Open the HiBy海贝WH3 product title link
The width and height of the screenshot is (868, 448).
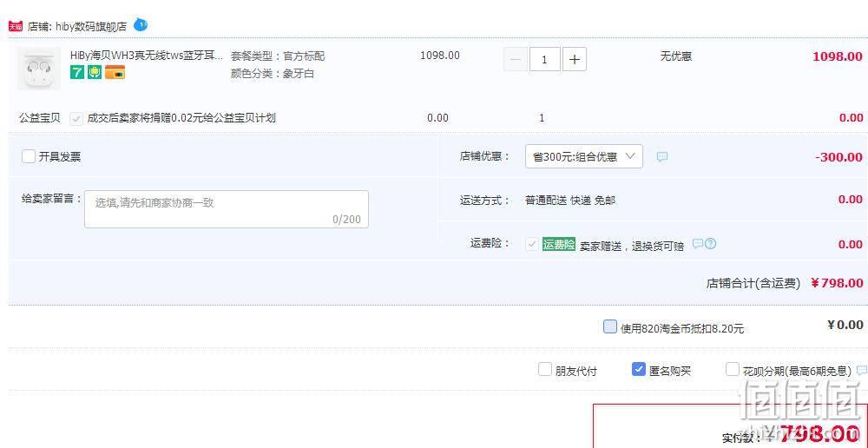click(147, 56)
